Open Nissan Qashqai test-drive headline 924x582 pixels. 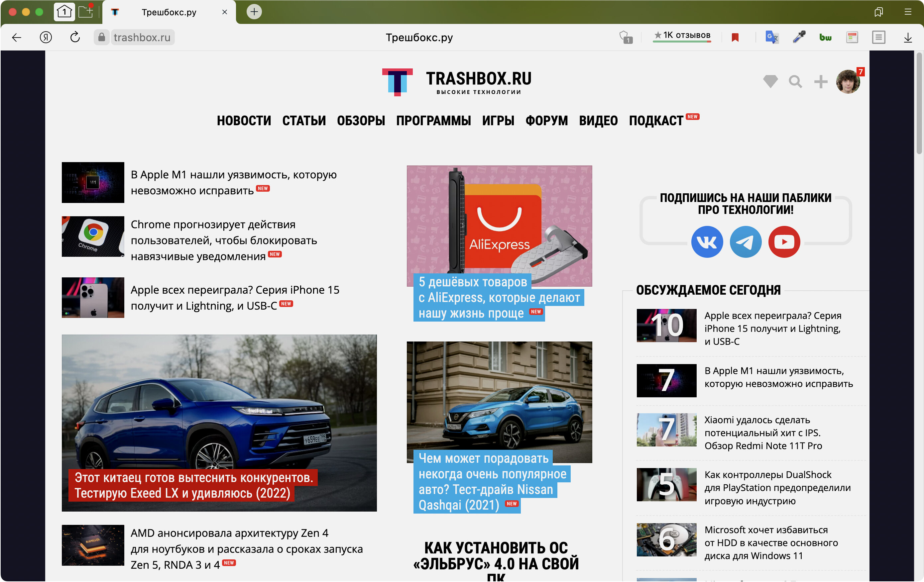click(x=492, y=482)
